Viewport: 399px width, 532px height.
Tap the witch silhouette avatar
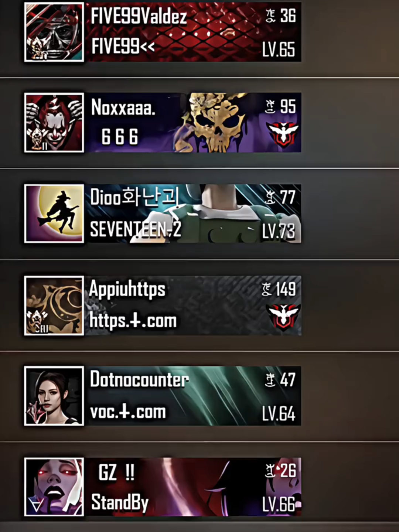54,214
